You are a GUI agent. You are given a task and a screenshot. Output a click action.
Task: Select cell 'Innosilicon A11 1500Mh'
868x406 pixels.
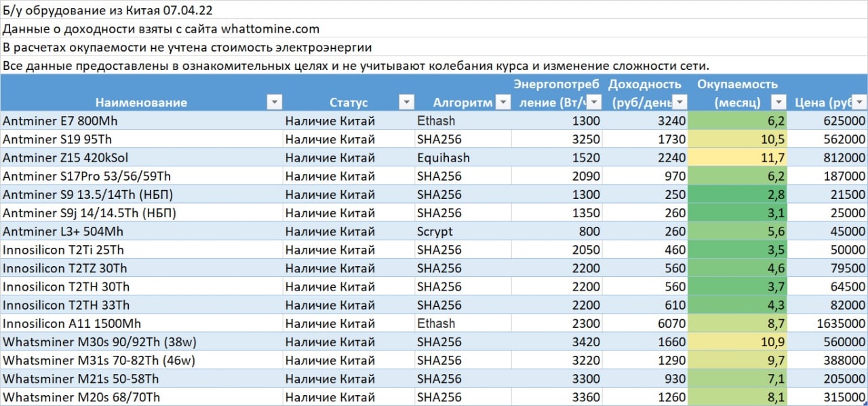coord(141,323)
